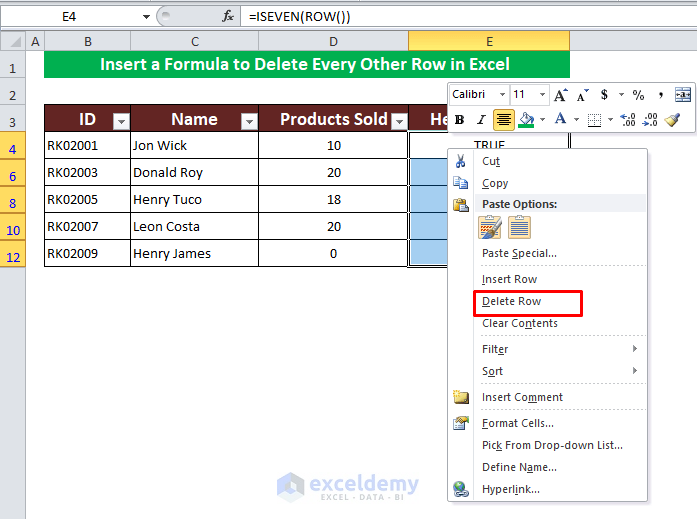Click the Cut scissors icon

click(461, 161)
